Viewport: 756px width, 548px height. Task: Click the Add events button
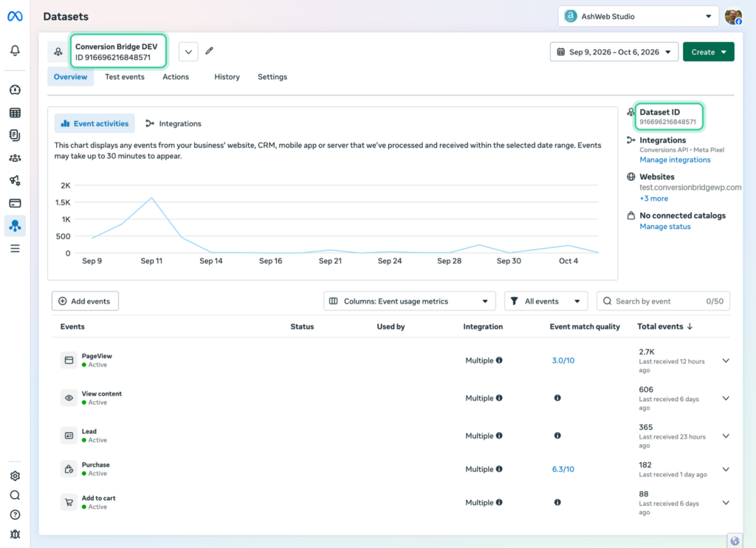[85, 301]
